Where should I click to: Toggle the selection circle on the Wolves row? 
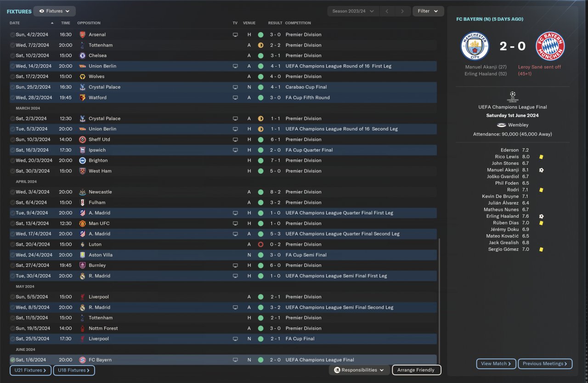12,77
